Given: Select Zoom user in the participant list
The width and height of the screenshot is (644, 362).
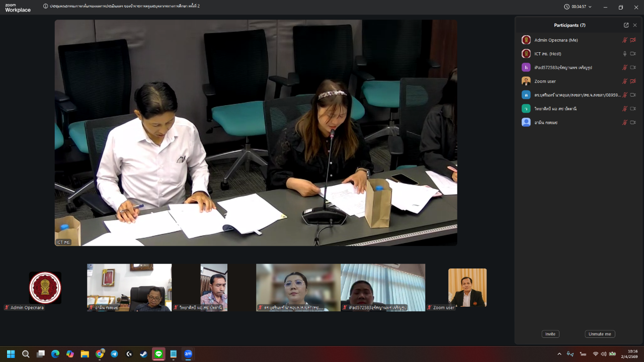Looking at the screenshot, I should click(545, 81).
